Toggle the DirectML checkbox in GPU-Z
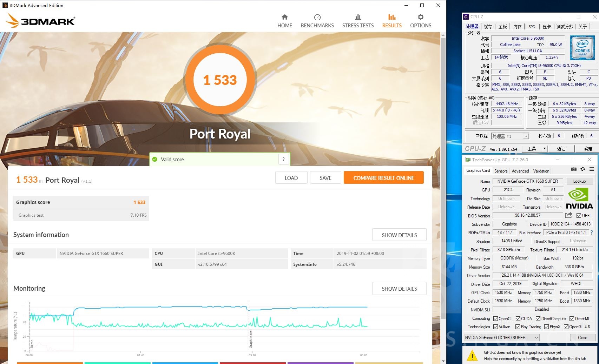The width and height of the screenshot is (599, 364). click(572, 319)
